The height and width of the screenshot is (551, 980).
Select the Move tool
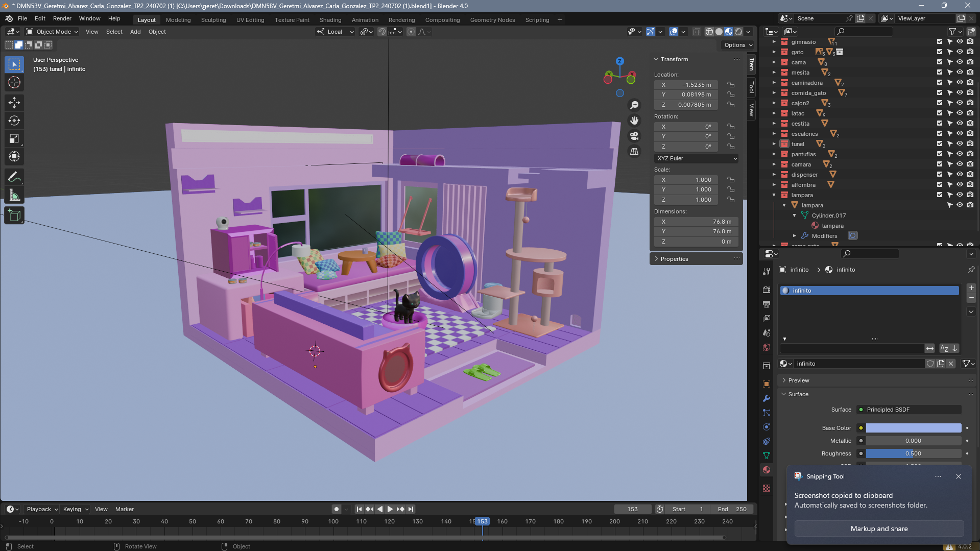14,103
